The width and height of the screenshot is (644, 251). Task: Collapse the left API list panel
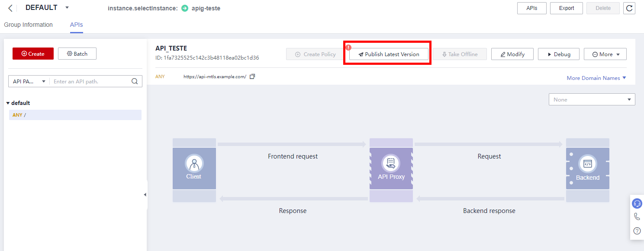[145, 195]
